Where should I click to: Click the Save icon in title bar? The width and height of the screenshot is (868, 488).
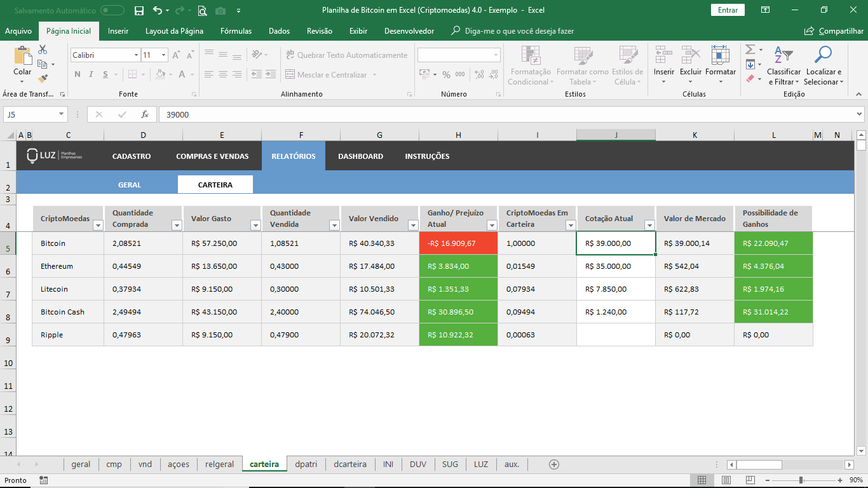[x=139, y=10]
